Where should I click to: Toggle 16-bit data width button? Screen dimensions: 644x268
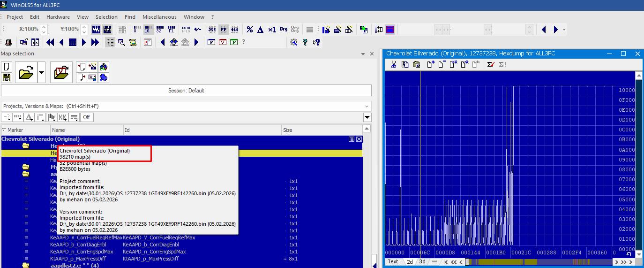click(x=148, y=30)
